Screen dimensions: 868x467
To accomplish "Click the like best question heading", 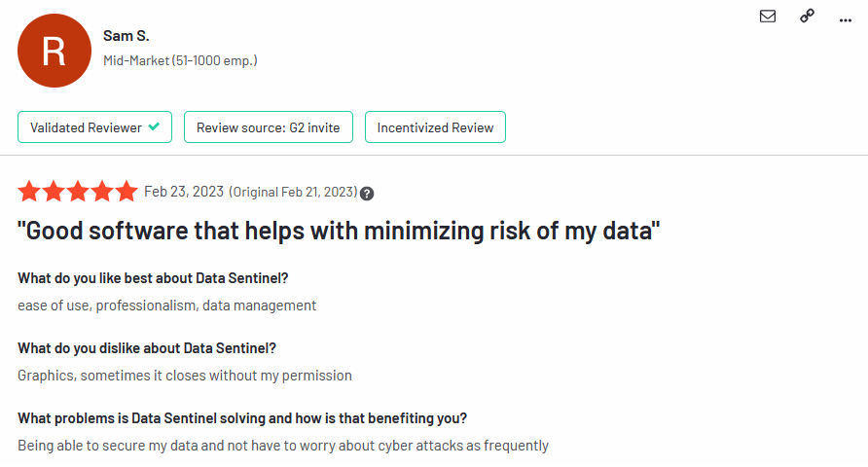I will click(x=153, y=278).
